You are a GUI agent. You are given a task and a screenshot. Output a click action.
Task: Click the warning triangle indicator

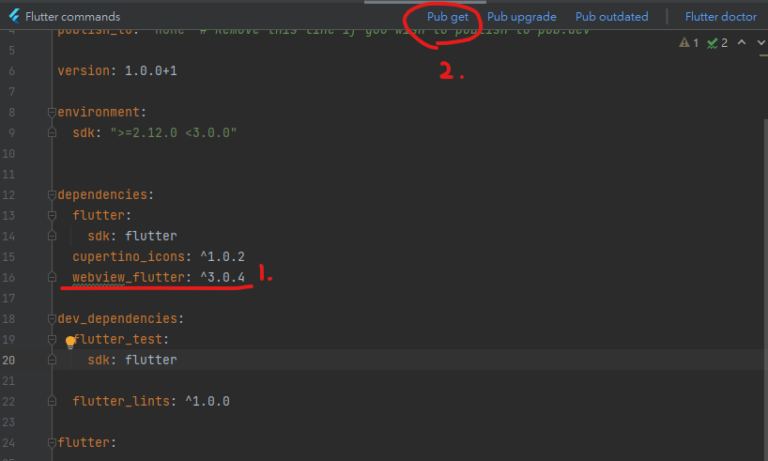(x=684, y=43)
